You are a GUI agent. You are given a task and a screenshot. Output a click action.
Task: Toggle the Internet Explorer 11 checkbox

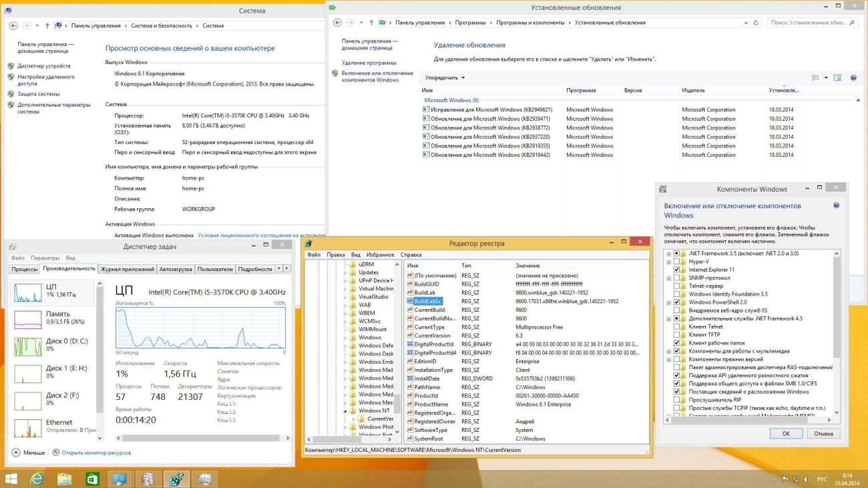(x=676, y=270)
